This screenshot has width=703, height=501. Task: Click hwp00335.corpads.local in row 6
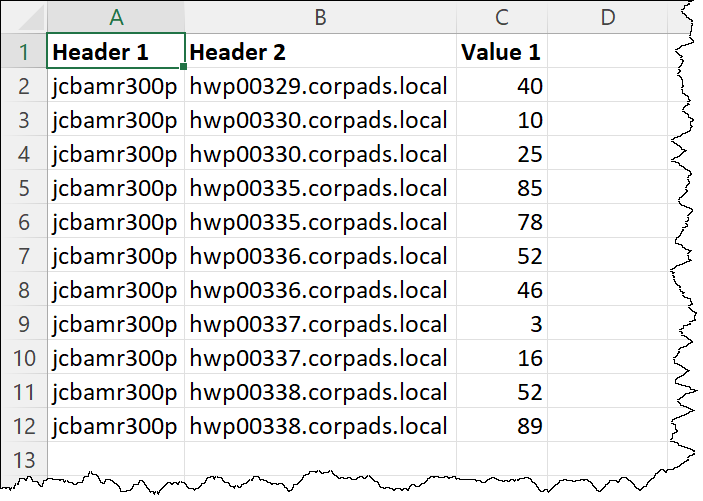tap(321, 222)
